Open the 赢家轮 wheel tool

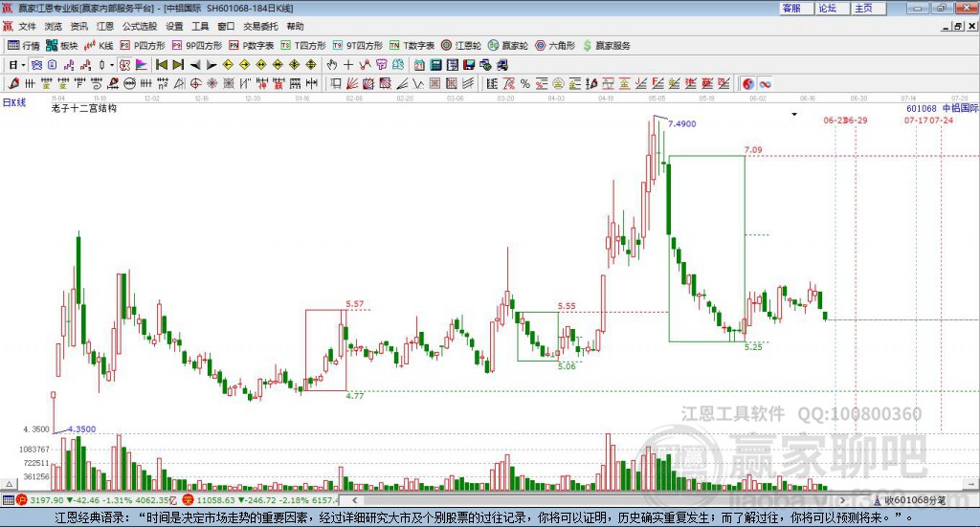[508, 46]
